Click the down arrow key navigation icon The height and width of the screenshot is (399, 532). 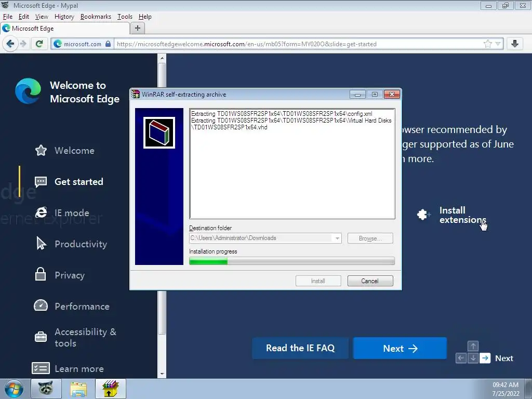pyautogui.click(x=473, y=358)
